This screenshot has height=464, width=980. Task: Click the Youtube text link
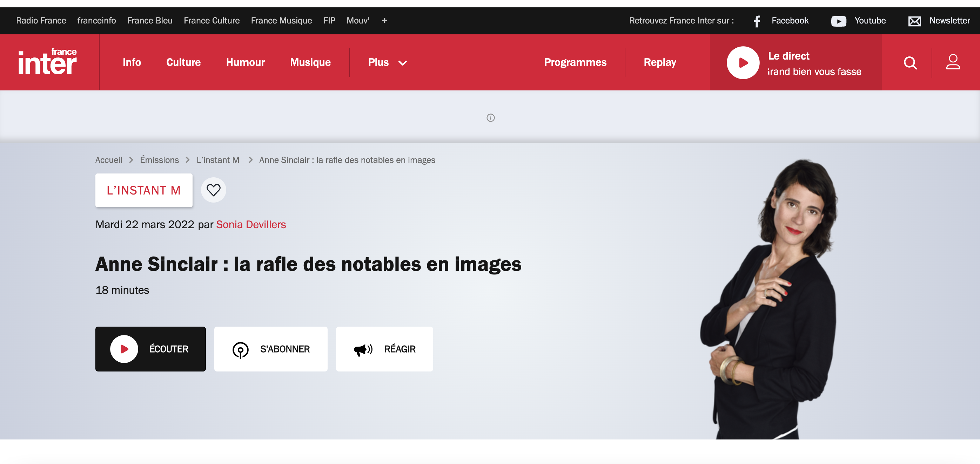[870, 21]
